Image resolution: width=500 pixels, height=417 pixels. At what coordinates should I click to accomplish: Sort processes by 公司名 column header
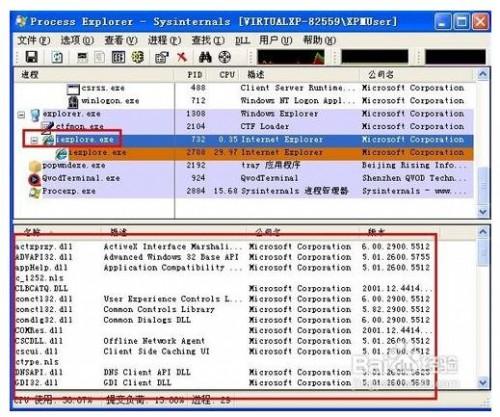417,75
